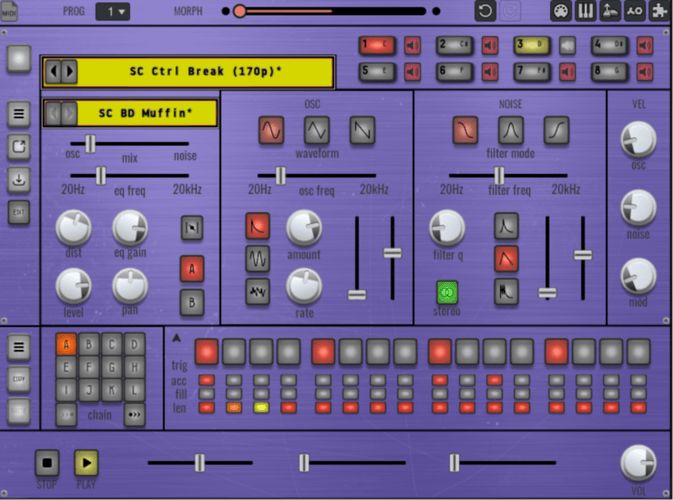673x500 pixels.
Task: Select drum channel 8 G pad
Action: click(x=609, y=72)
